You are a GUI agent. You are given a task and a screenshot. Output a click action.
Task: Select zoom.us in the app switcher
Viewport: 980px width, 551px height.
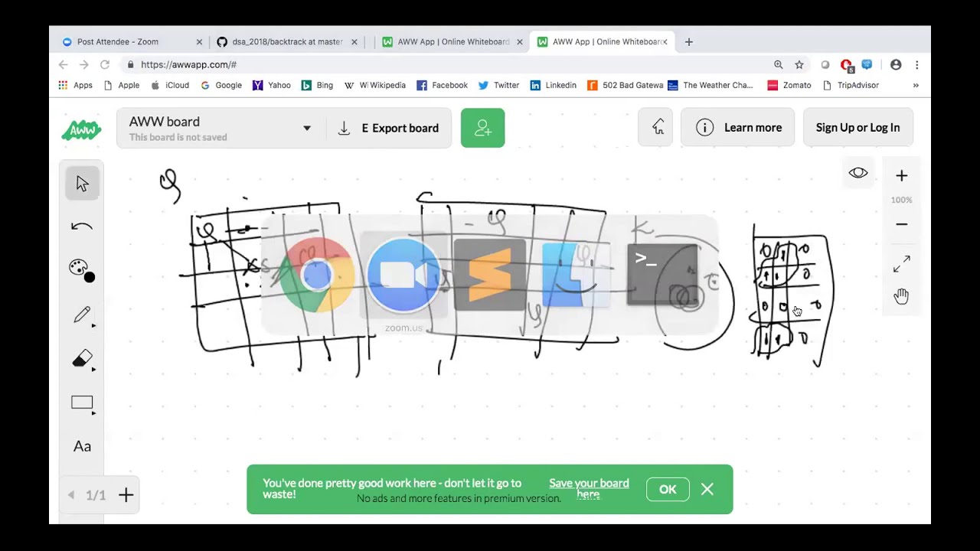click(x=403, y=275)
